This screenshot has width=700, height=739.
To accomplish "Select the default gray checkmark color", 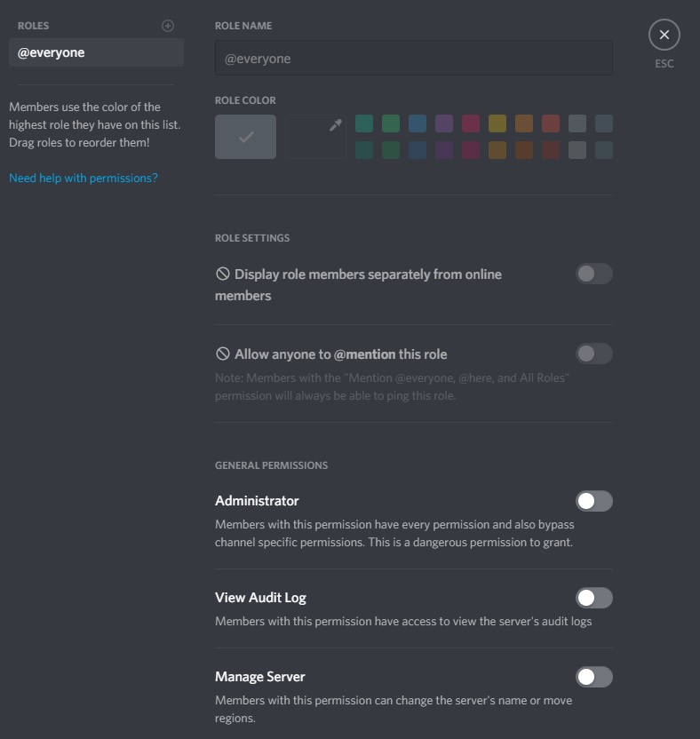I will pyautogui.click(x=245, y=137).
